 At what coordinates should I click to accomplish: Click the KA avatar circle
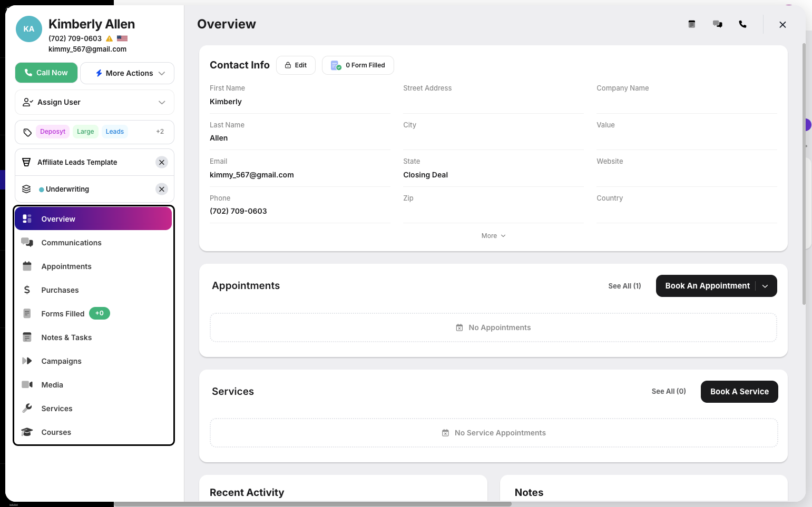click(x=29, y=29)
